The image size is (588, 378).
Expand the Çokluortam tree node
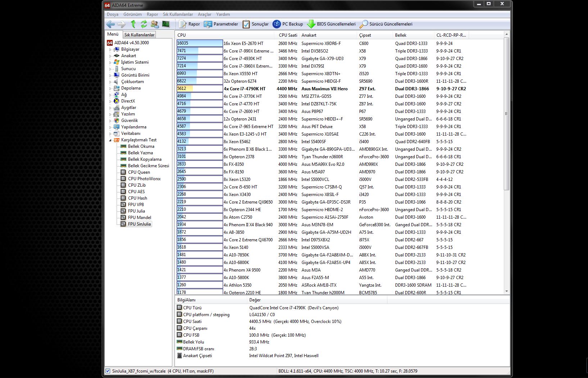(x=110, y=82)
